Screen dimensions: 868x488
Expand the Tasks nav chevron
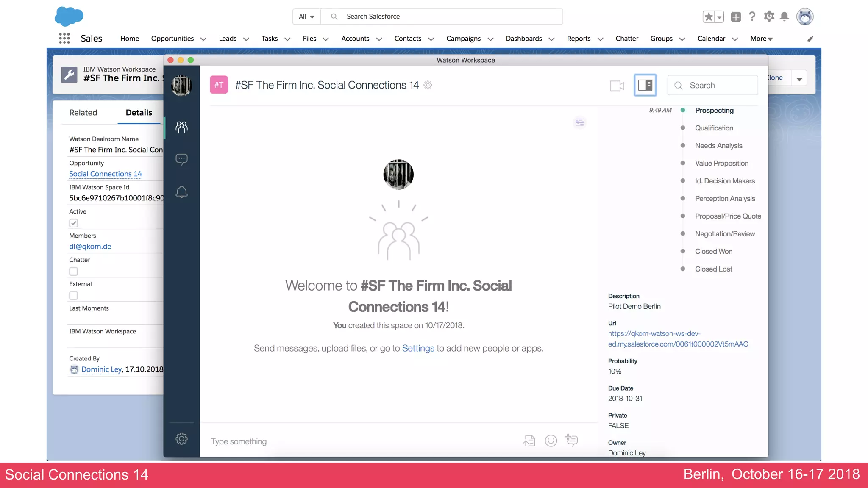click(x=287, y=39)
